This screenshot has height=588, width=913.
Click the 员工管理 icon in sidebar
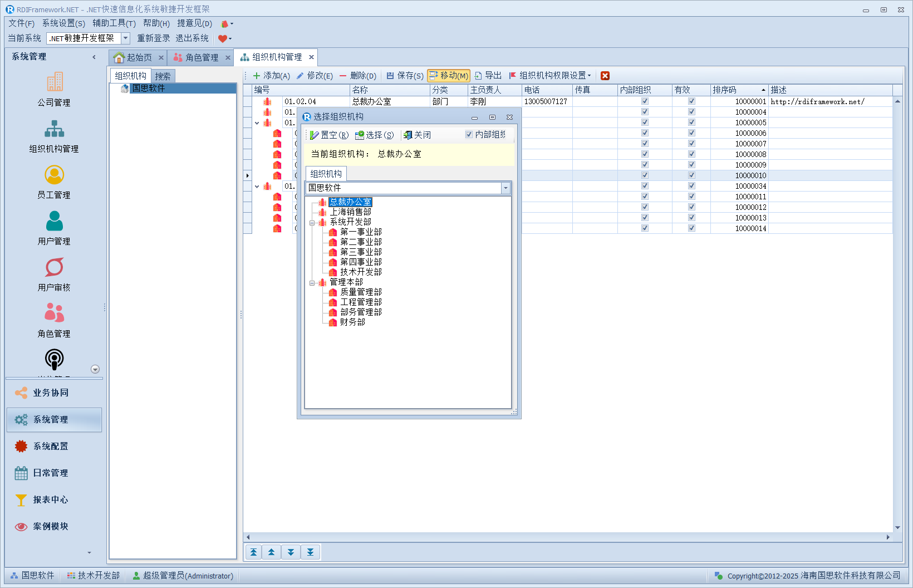(54, 182)
